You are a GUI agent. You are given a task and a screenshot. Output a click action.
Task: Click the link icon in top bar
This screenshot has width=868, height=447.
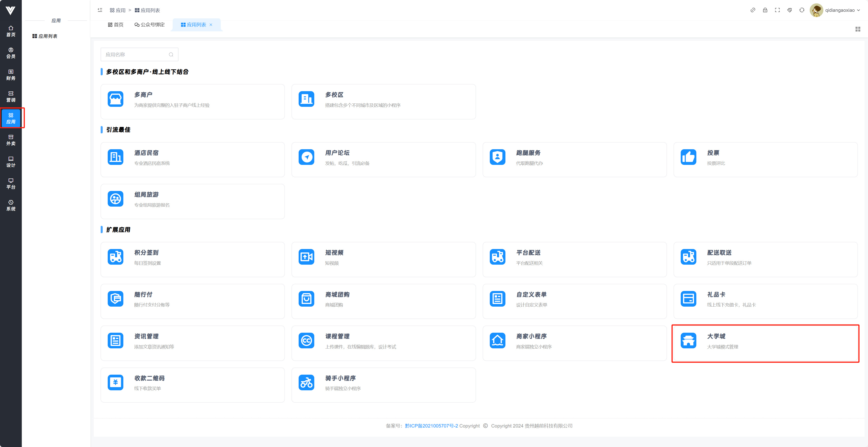coord(753,10)
